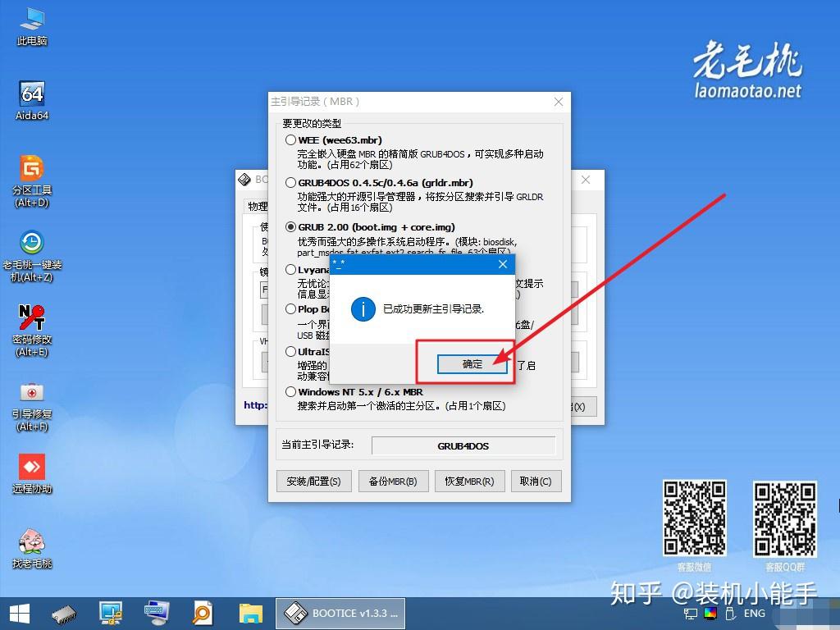Select GRUB 2.00 (boot.img + core.img) option
This screenshot has height=630, width=840.
pos(291,227)
